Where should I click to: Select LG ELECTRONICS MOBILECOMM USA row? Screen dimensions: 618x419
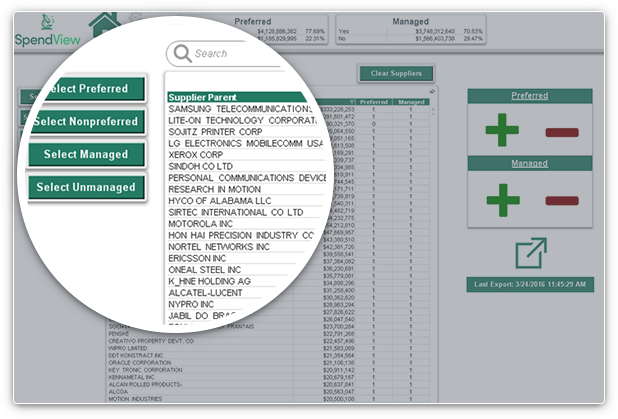pyautogui.click(x=245, y=143)
